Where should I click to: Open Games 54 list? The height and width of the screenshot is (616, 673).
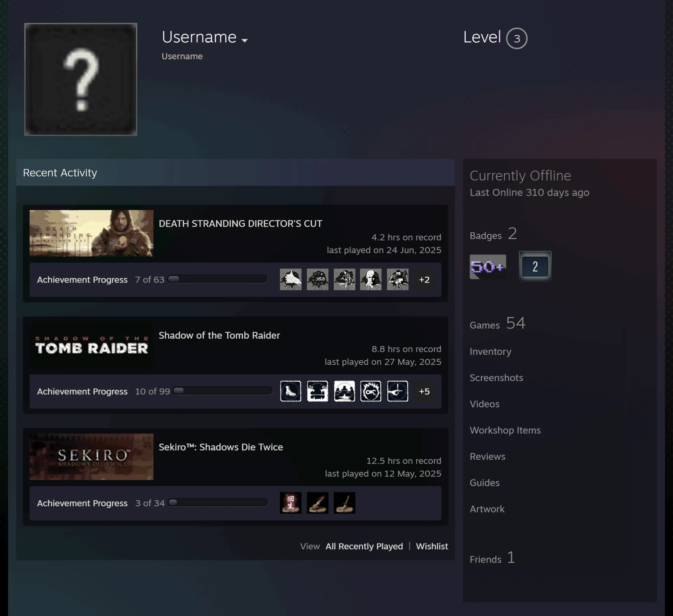(497, 323)
